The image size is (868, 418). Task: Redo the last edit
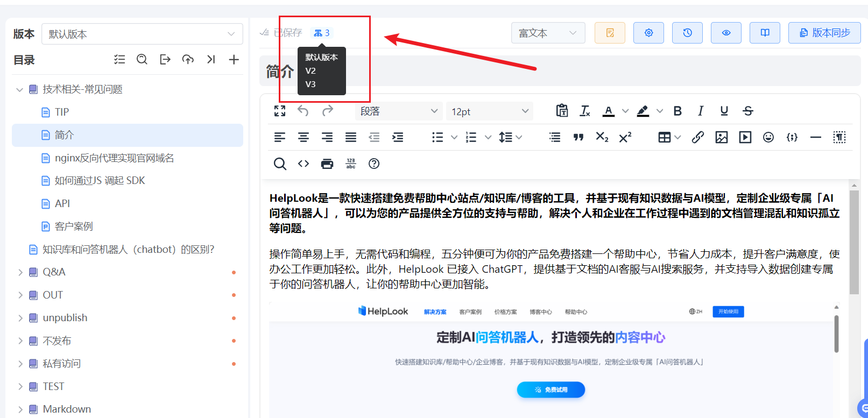point(327,111)
